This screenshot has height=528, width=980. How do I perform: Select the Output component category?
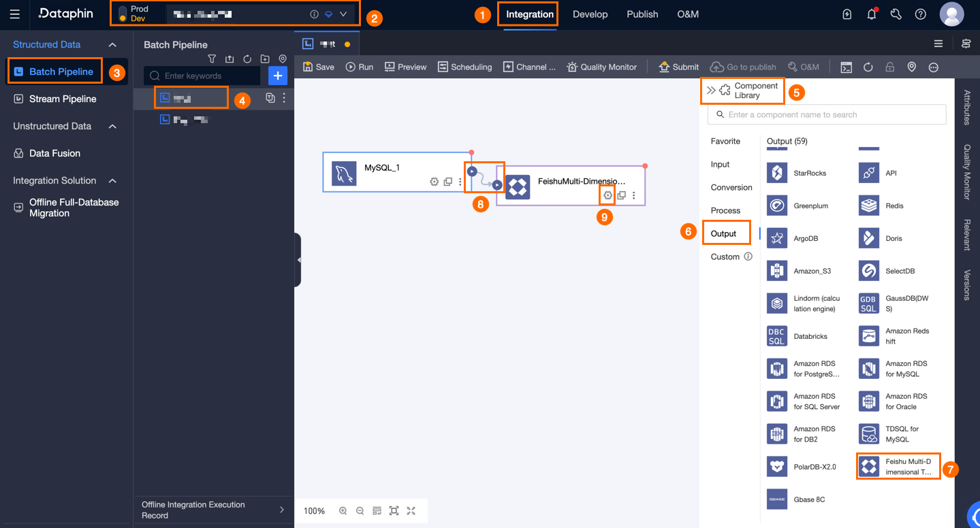(x=724, y=233)
